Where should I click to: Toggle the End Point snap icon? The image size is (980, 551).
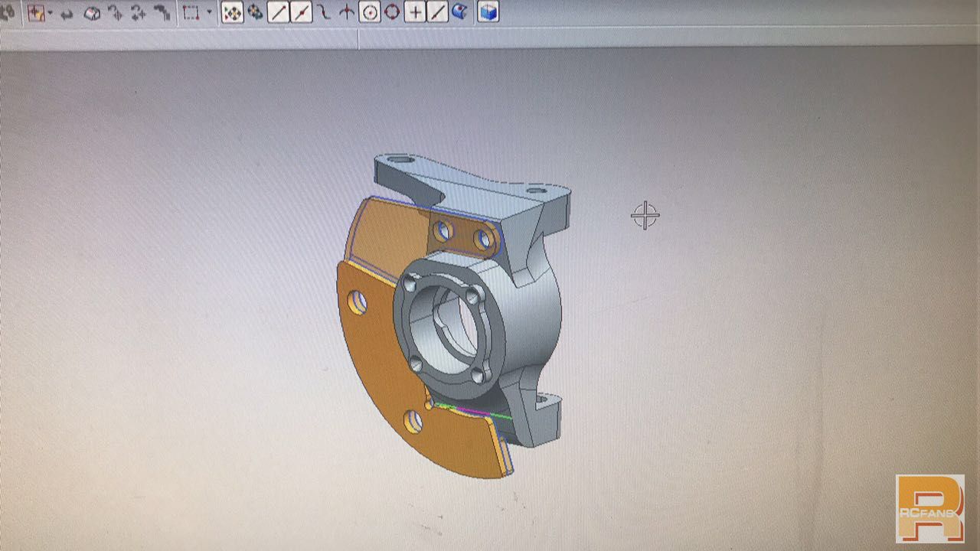coord(278,12)
